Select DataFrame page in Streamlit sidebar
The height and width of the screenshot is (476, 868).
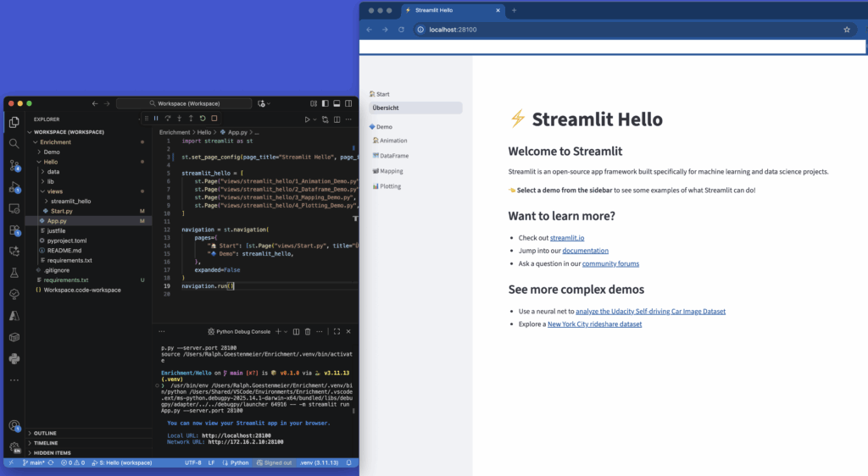click(394, 156)
